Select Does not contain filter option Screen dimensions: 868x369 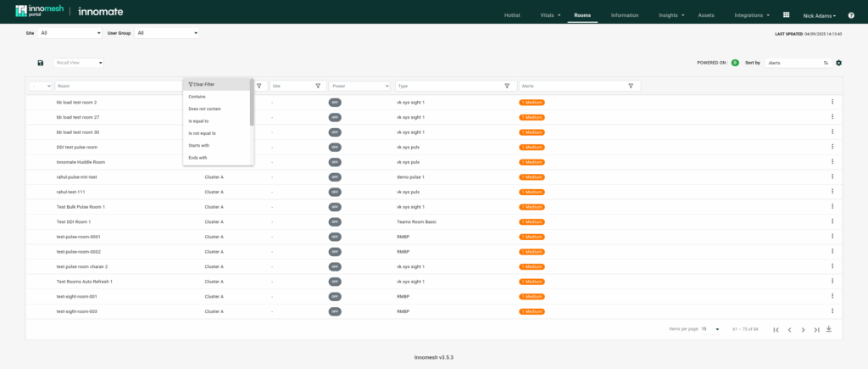(216, 109)
